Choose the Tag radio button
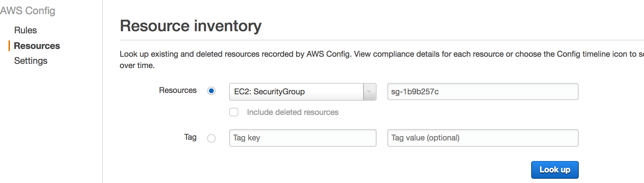644x183 pixels. tap(211, 138)
